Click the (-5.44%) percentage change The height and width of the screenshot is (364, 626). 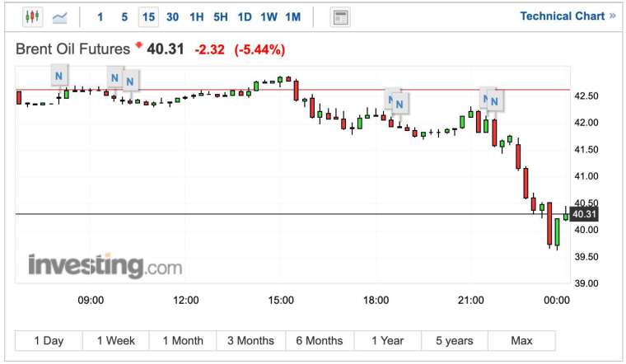point(260,50)
